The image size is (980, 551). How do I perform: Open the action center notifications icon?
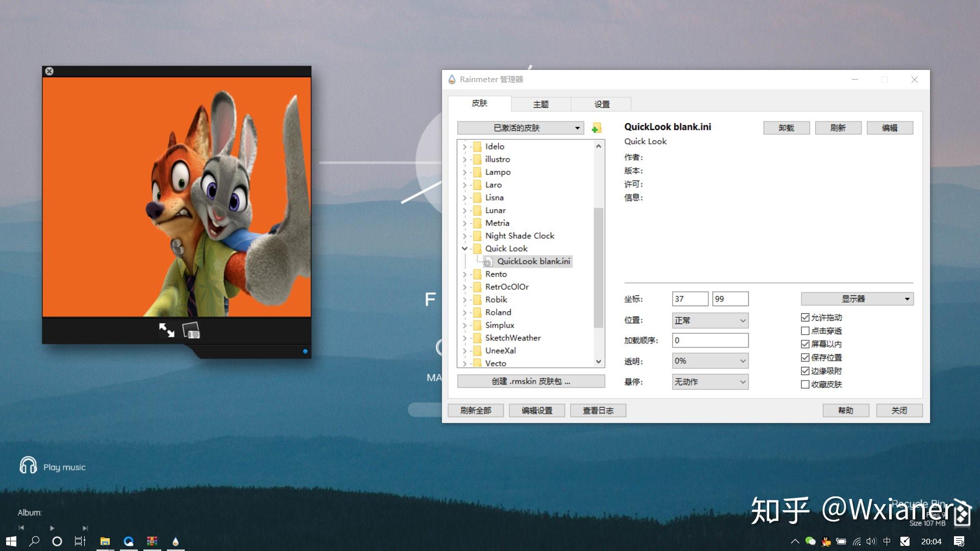959,541
